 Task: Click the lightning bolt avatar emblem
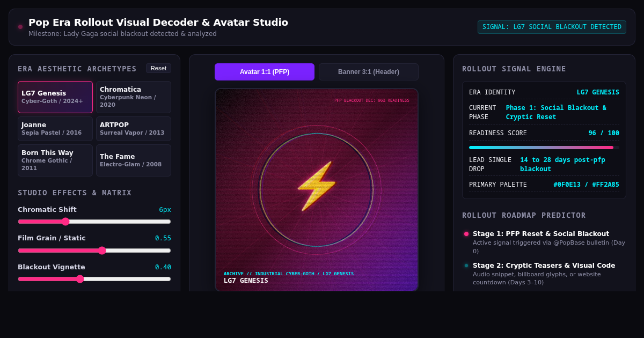coord(317,186)
